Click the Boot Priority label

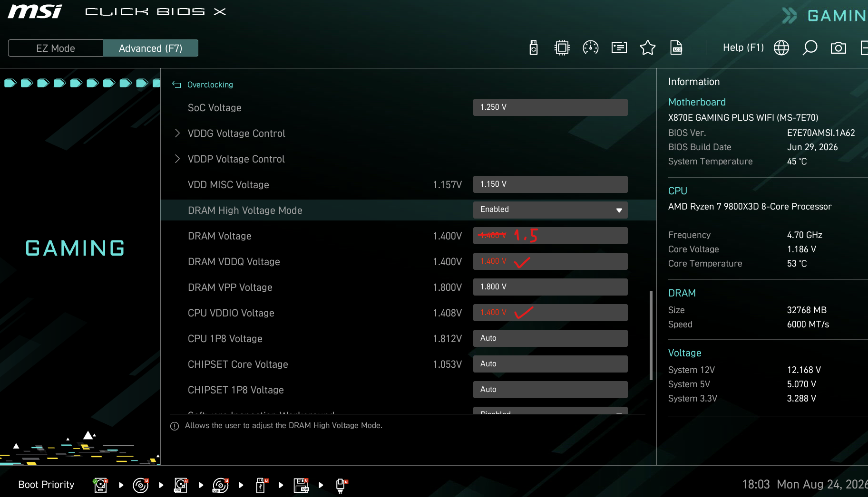46,485
